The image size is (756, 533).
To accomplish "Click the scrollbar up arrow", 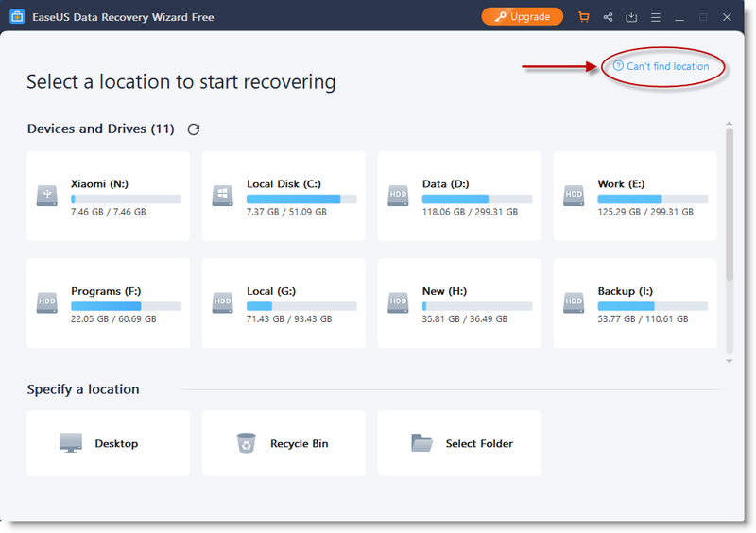I will click(729, 124).
